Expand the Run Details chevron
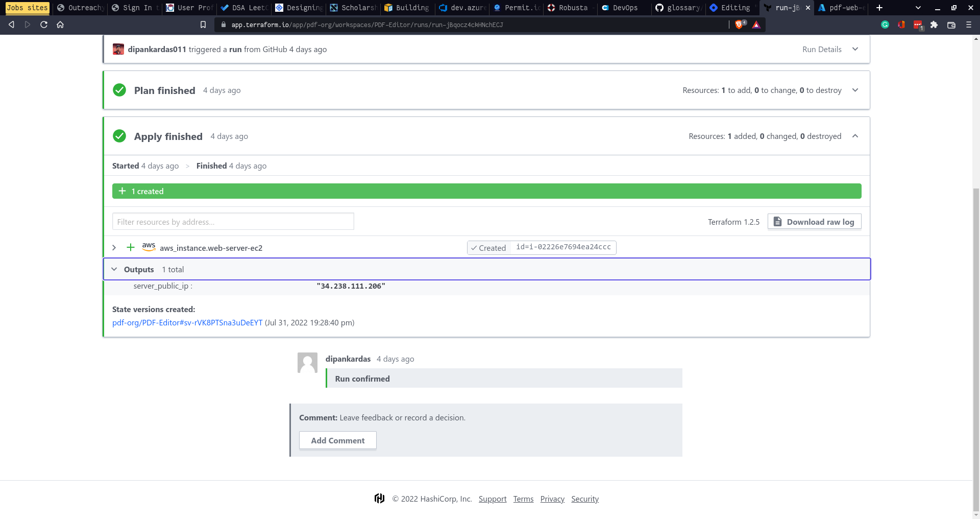 tap(855, 49)
